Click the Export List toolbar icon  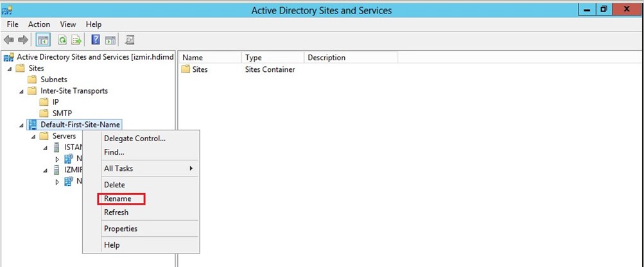point(76,40)
